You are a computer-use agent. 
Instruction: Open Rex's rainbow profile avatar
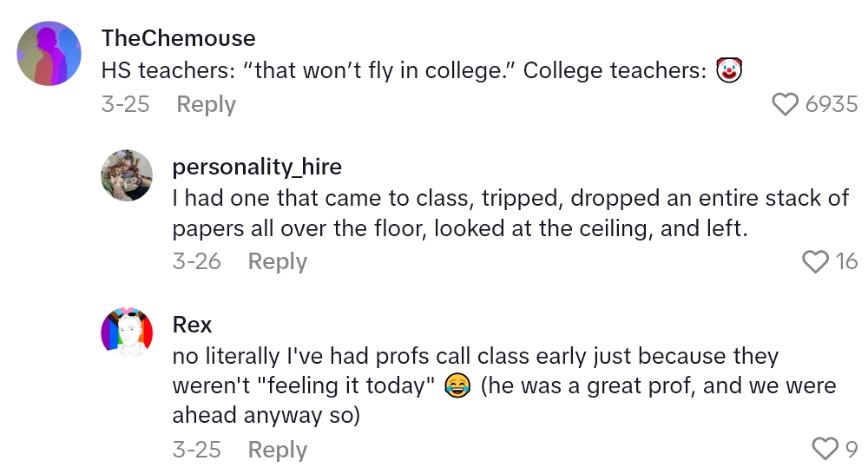pos(127,333)
